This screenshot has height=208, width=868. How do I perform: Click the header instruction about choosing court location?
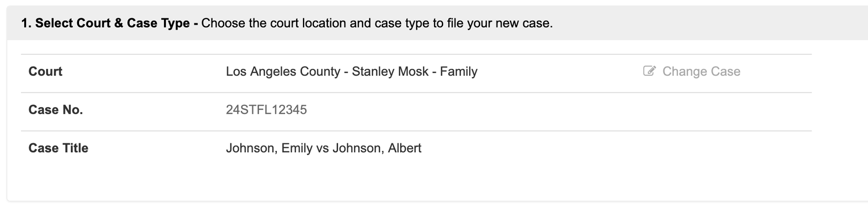(x=377, y=23)
